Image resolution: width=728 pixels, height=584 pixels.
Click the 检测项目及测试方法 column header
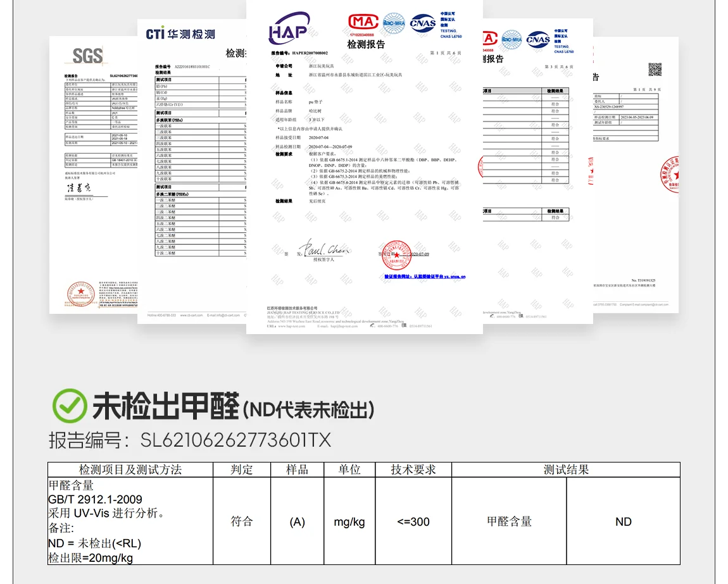[130, 469]
